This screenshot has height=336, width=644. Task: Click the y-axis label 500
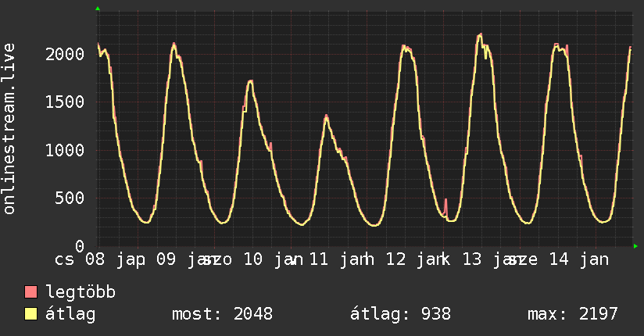coord(70,198)
